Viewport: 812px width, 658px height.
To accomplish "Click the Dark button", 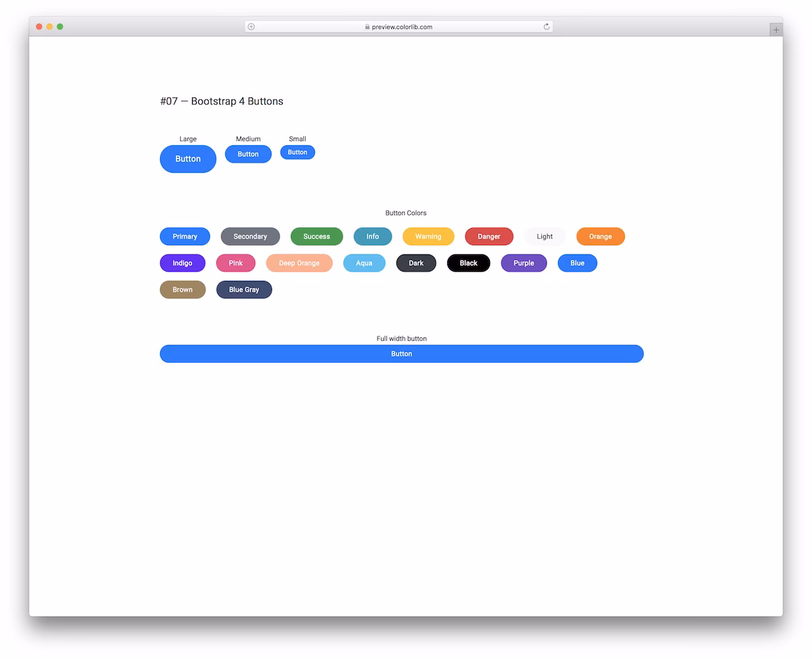I will tap(416, 263).
